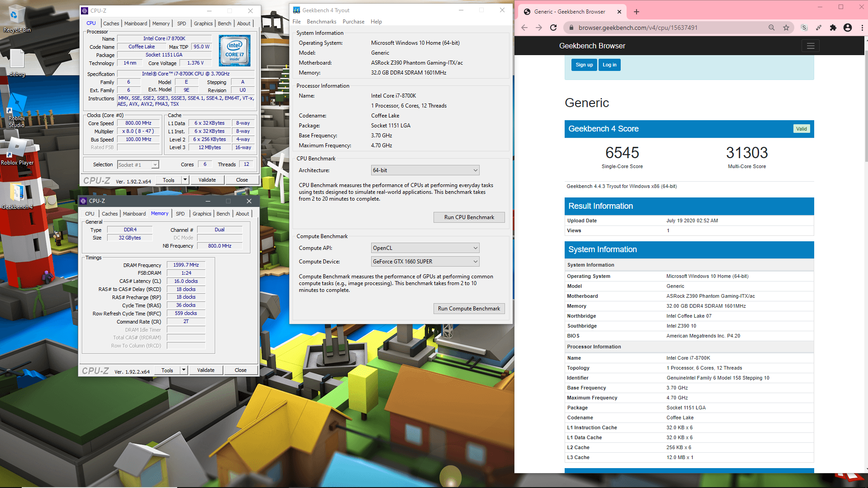This screenshot has height=488, width=868.
Task: Open the Geekbench 4 desktop shortcut
Action: pyautogui.click(x=17, y=196)
